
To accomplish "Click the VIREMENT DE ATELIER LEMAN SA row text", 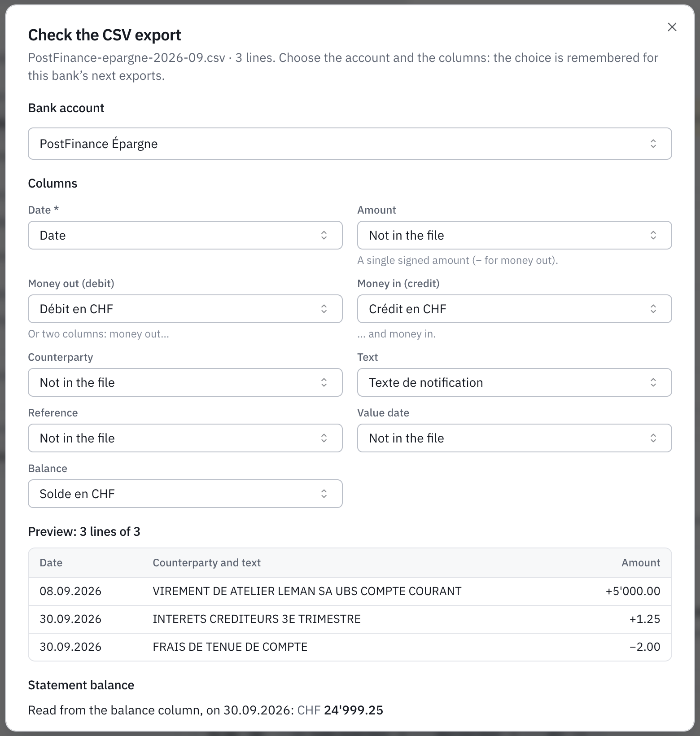I will click(x=307, y=591).
